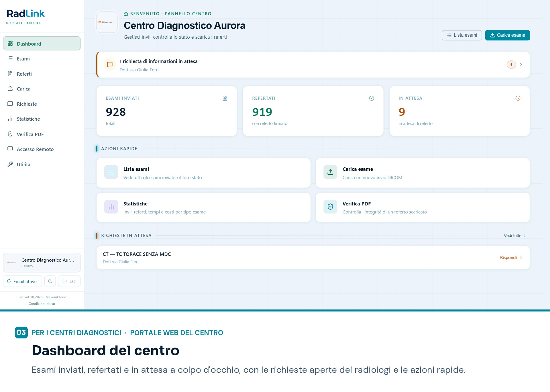The image size is (550, 392).
Task: Select Carica in the sidebar
Action: point(42,89)
